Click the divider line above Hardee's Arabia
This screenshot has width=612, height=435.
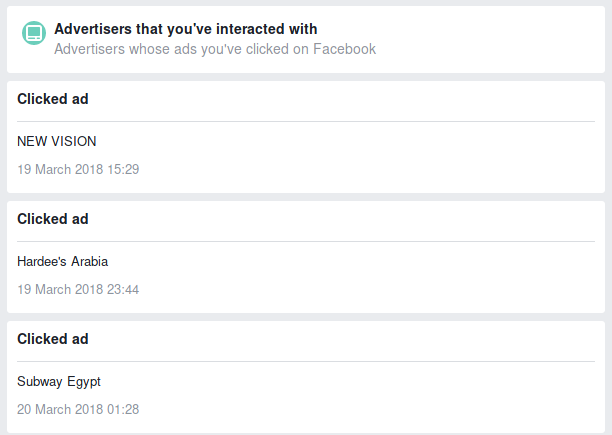coord(306,241)
